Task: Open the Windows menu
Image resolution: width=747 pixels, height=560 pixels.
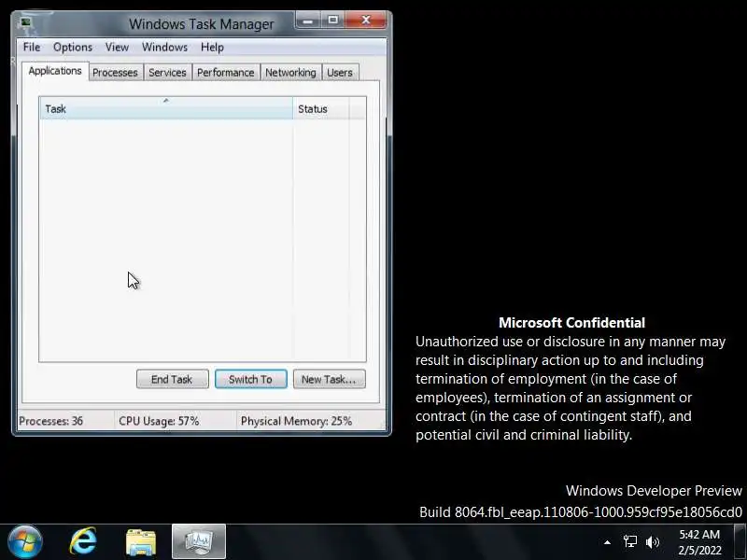Action: (x=164, y=48)
